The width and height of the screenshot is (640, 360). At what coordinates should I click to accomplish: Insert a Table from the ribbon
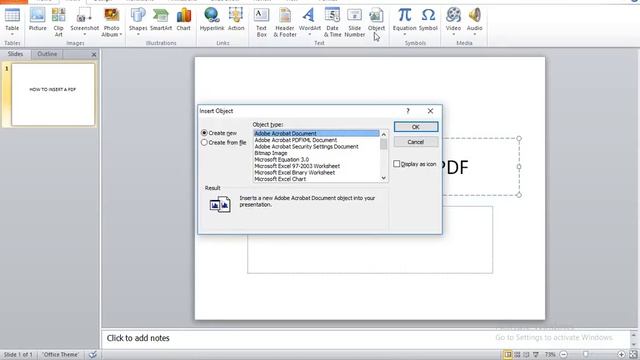[x=12, y=21]
